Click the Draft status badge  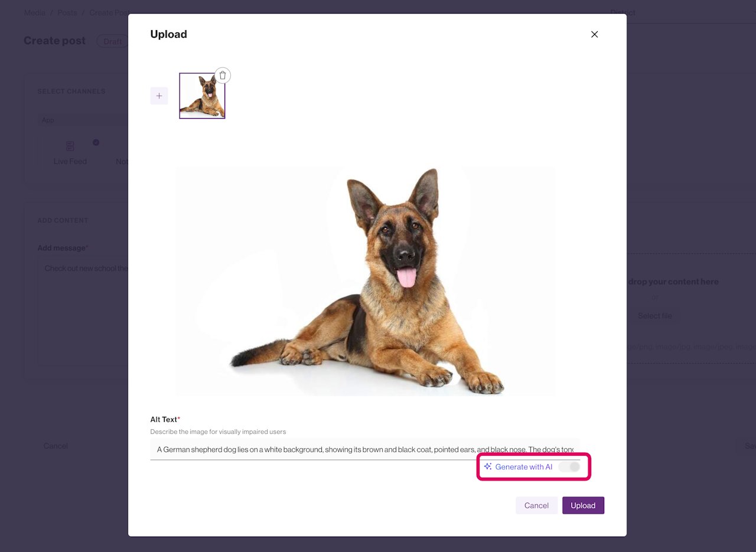point(112,41)
